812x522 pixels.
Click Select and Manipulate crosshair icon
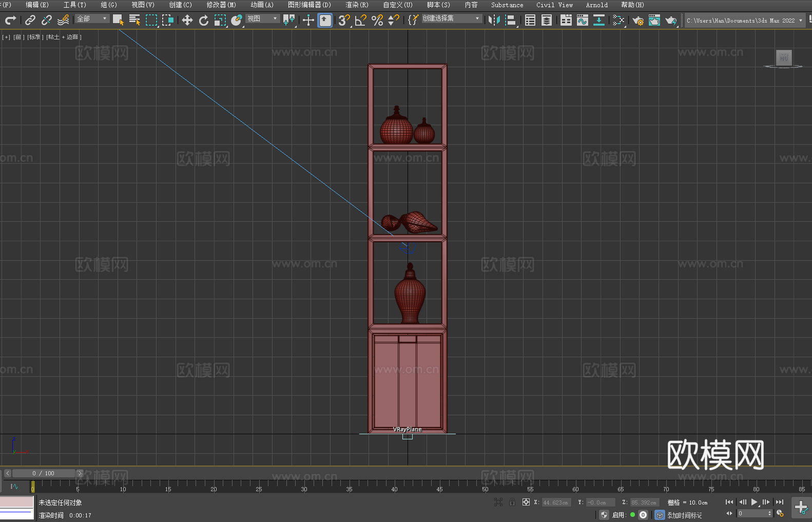[x=308, y=20]
